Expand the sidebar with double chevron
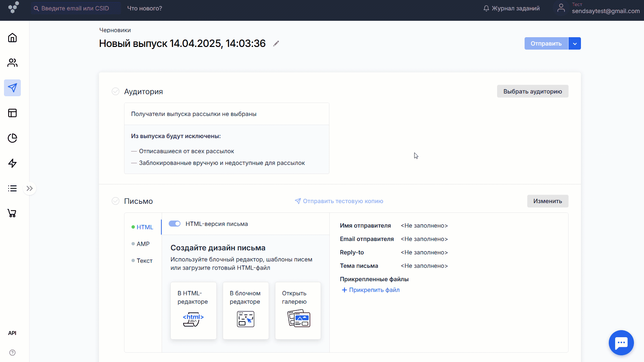644x362 pixels. pyautogui.click(x=30, y=188)
